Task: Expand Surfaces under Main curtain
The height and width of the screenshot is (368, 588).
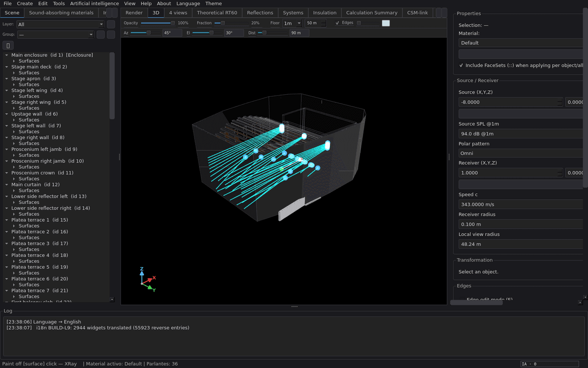Action: pos(14,190)
